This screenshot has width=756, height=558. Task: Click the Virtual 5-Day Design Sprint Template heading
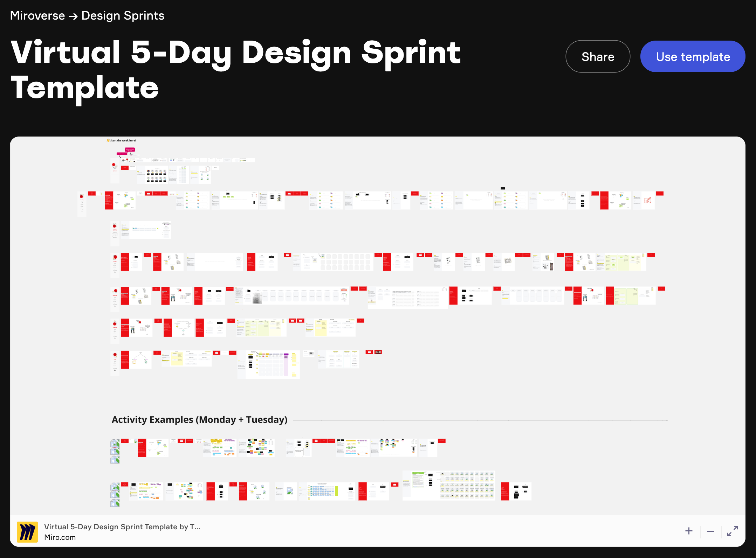point(235,70)
